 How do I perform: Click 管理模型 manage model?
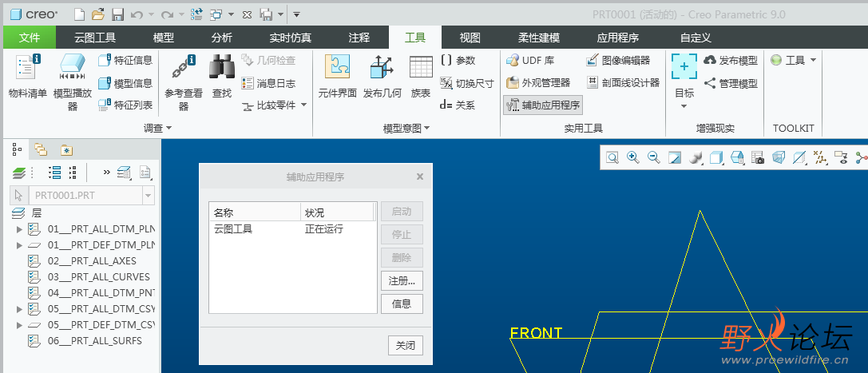point(731,84)
